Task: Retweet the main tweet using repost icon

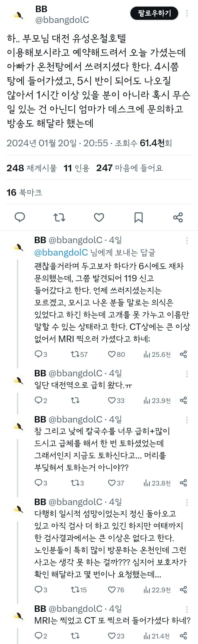Action: click(59, 217)
